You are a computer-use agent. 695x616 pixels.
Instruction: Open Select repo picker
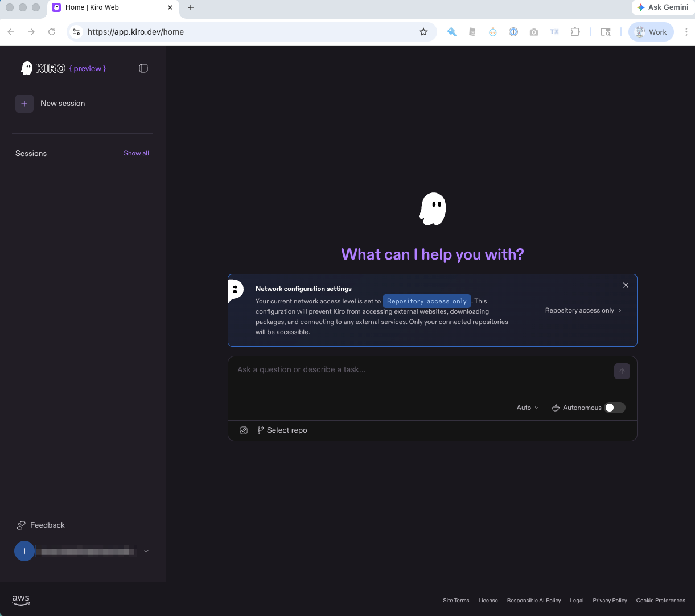pos(282,430)
